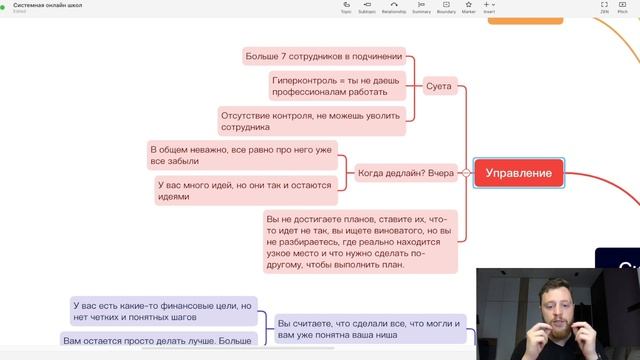Select the red Управление topic

point(519,173)
